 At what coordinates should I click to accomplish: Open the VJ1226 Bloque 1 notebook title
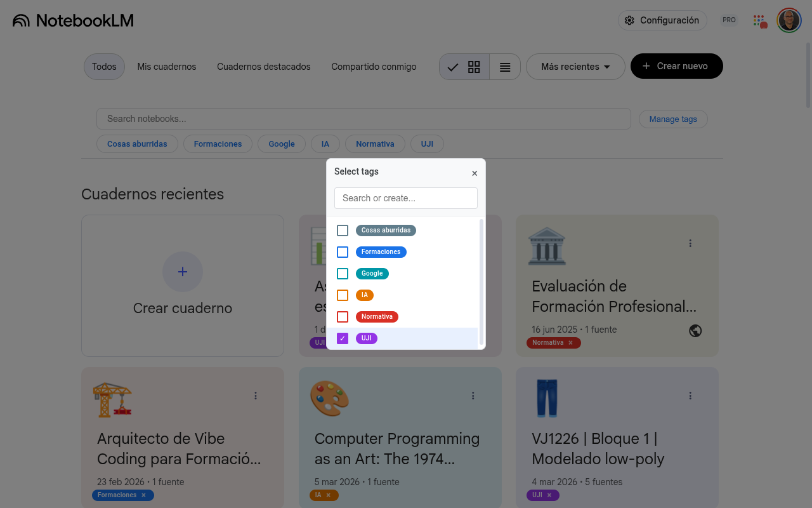pos(598,449)
